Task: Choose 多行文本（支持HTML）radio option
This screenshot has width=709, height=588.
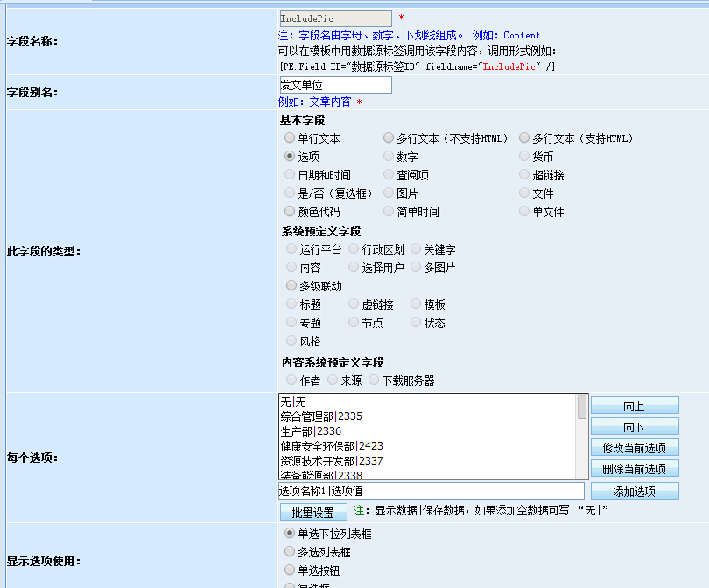Action: (524, 138)
